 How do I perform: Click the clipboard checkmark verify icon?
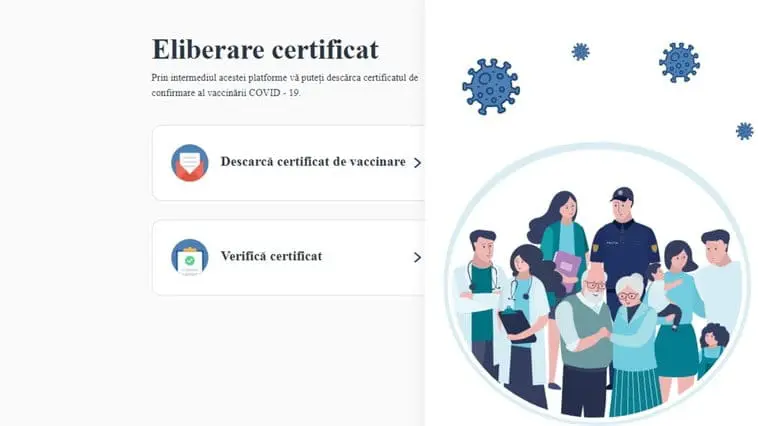(190, 257)
